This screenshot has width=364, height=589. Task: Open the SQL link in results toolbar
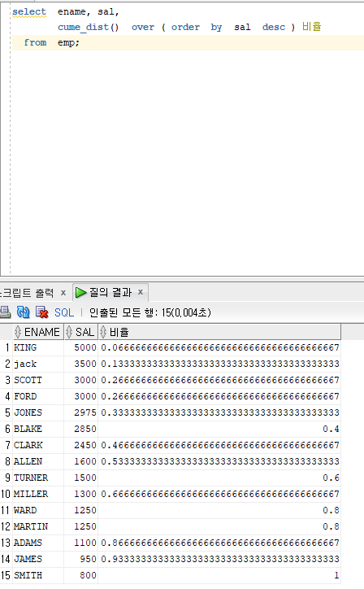[64, 312]
